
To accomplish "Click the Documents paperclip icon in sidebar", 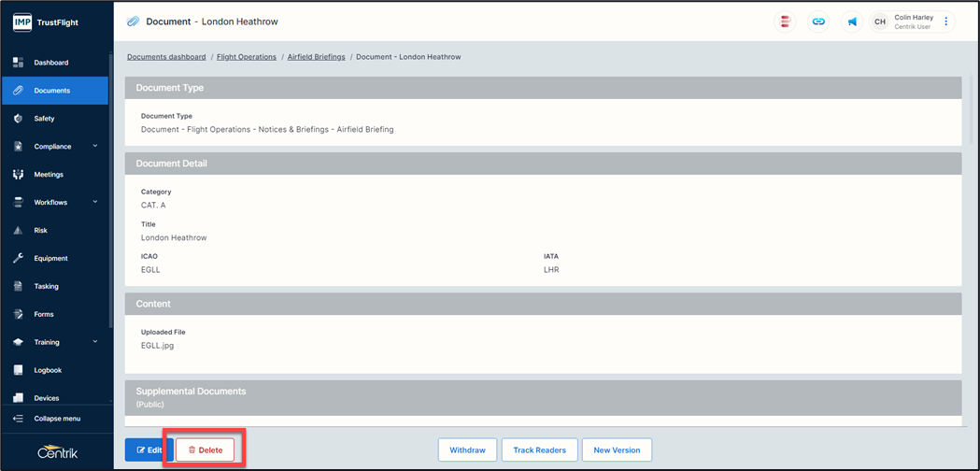I will pos(18,91).
